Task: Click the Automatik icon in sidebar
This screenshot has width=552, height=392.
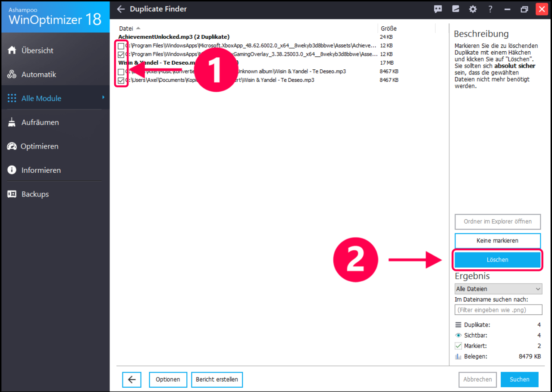Action: [12, 75]
